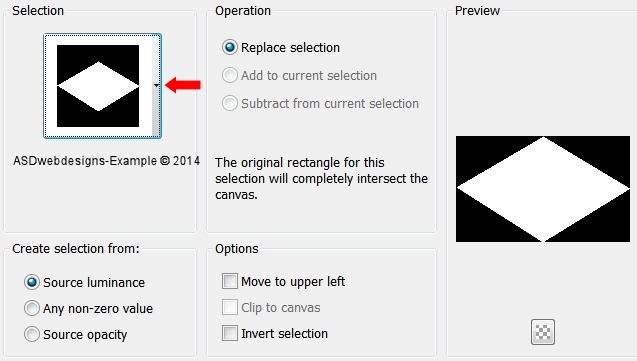The height and width of the screenshot is (361, 637).
Task: Enable the Move to upper left checkbox
Action: pos(230,281)
